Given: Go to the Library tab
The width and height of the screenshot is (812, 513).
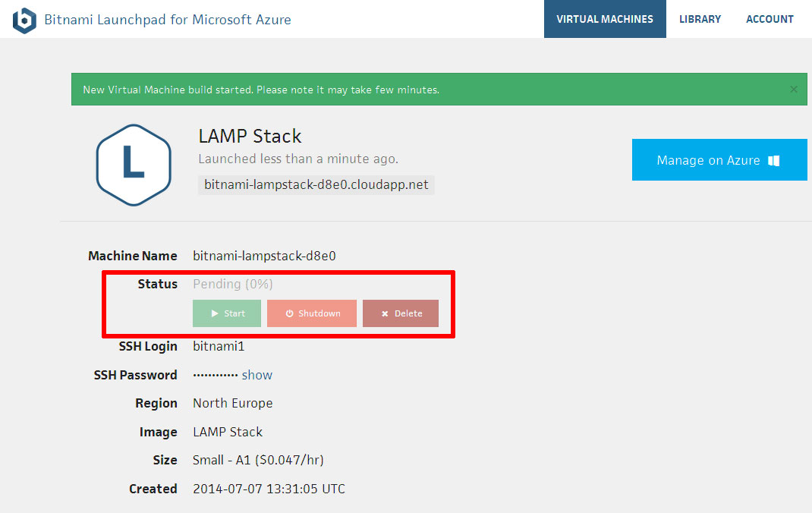Looking at the screenshot, I should point(700,19).
